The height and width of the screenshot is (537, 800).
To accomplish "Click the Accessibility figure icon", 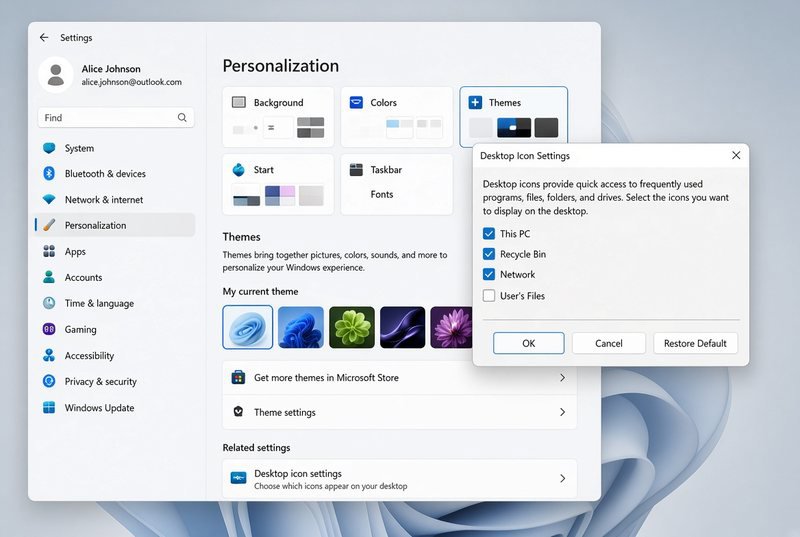I will [x=49, y=355].
